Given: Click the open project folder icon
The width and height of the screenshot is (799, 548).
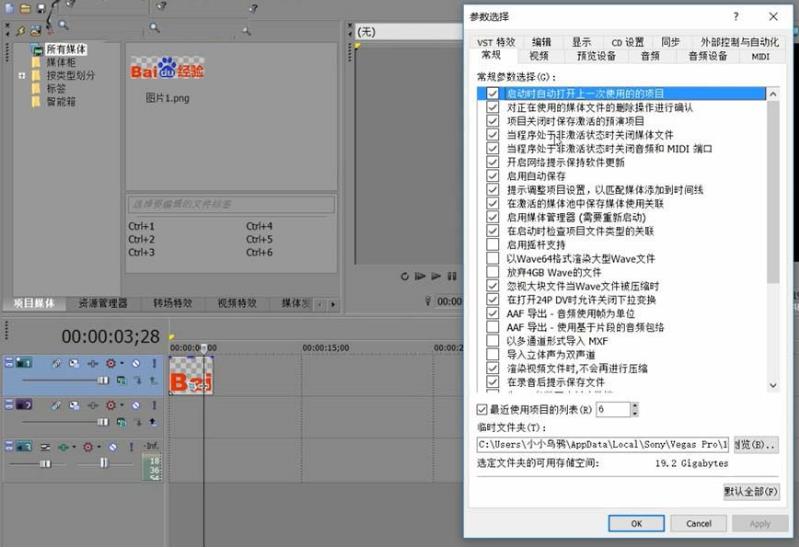Looking at the screenshot, I should [25, 8].
